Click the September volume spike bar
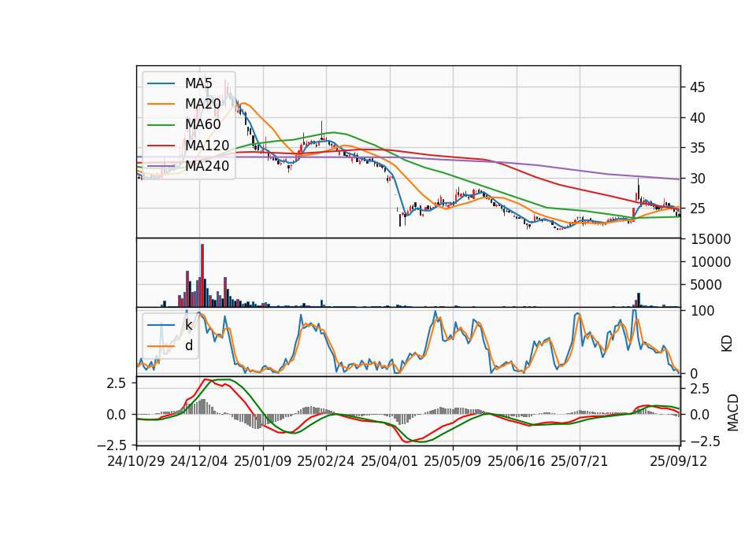Image resolution: width=756 pixels, height=543 pixels. tap(639, 300)
